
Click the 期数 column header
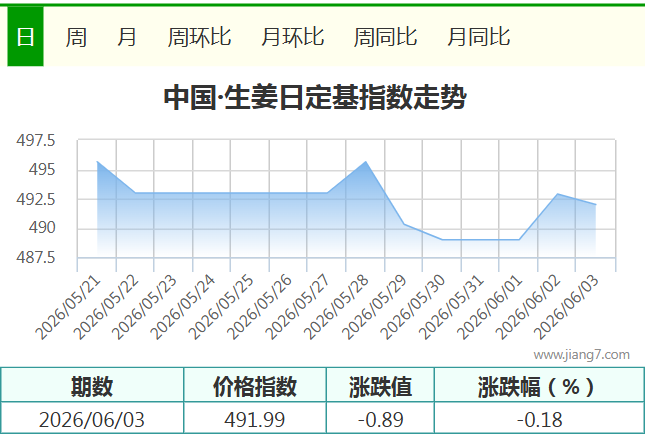[92, 386]
